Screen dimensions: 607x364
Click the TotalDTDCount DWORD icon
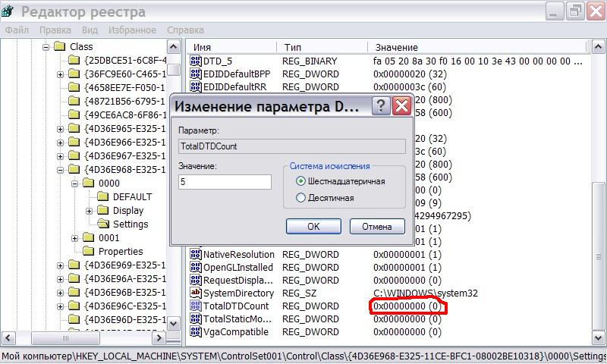coord(196,306)
